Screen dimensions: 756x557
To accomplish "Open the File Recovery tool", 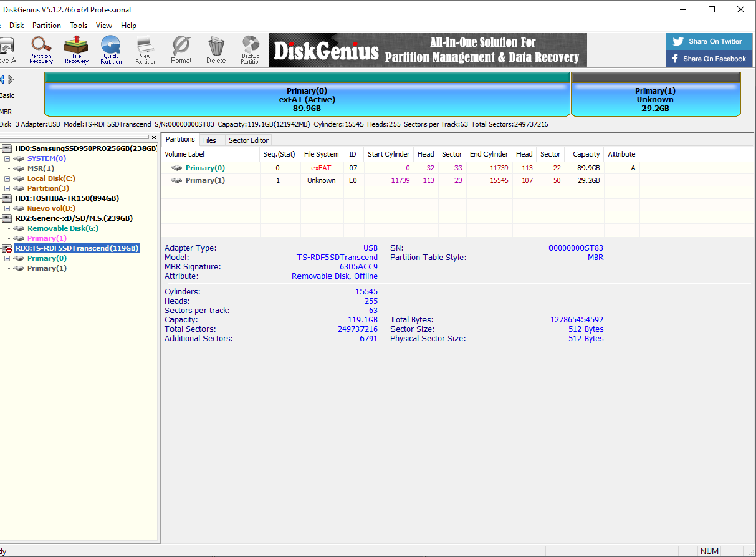I will pos(76,49).
